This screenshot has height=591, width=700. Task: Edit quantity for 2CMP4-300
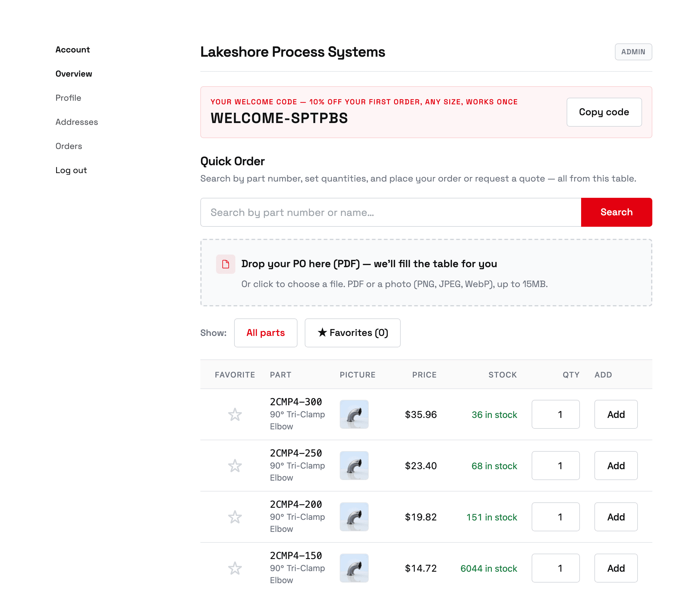tap(555, 414)
